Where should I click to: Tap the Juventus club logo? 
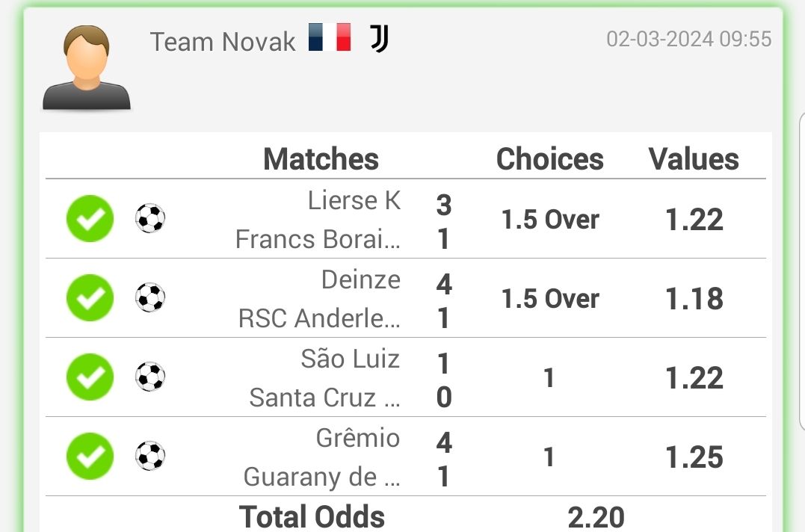tap(380, 38)
